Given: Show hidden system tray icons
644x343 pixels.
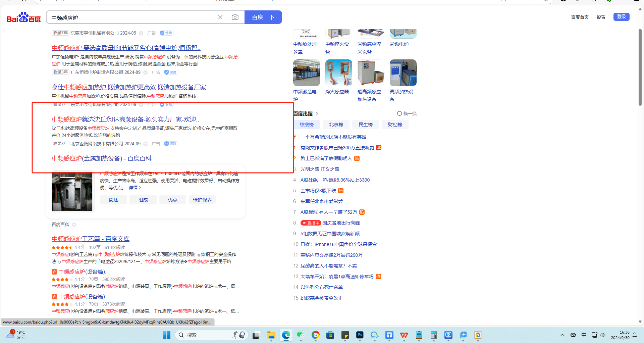Looking at the screenshot, I should point(562,335).
